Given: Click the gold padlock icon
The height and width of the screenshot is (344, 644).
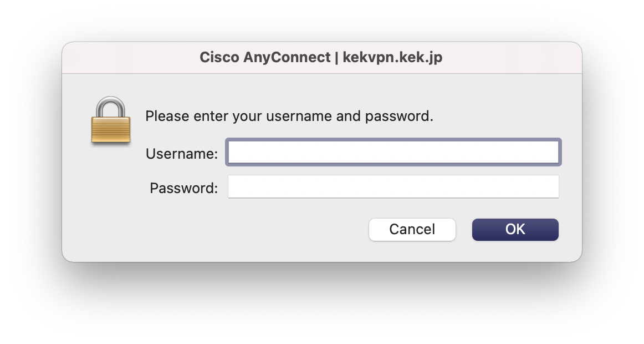Looking at the screenshot, I should (111, 122).
